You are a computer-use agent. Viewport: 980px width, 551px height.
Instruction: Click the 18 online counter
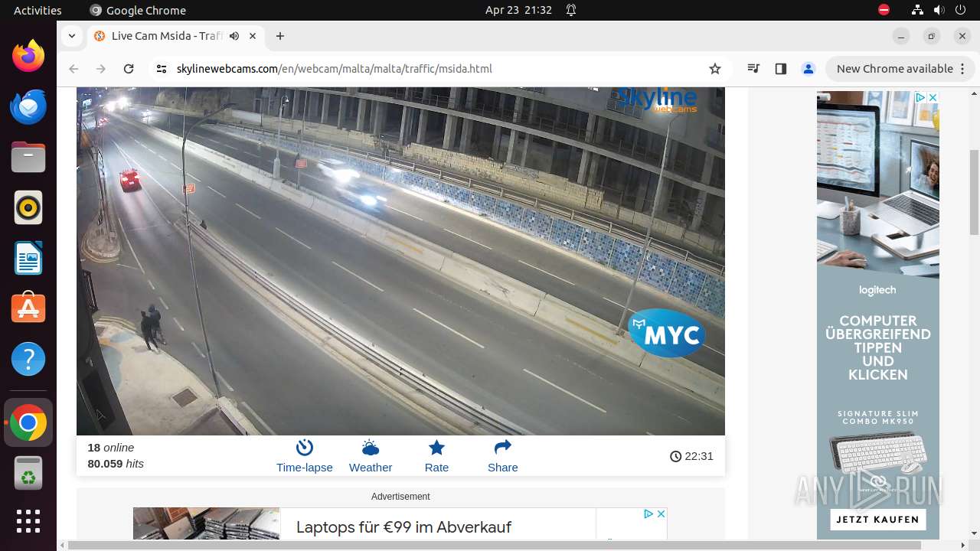(111, 448)
